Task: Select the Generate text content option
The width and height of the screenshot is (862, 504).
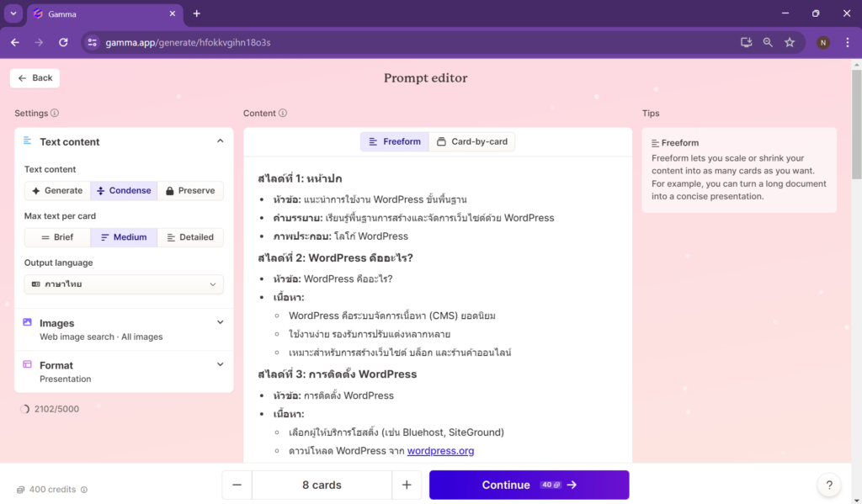Action: pos(57,191)
